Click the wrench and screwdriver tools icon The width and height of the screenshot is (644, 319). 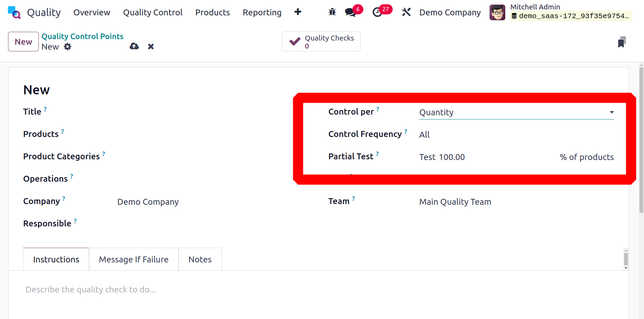pos(406,12)
